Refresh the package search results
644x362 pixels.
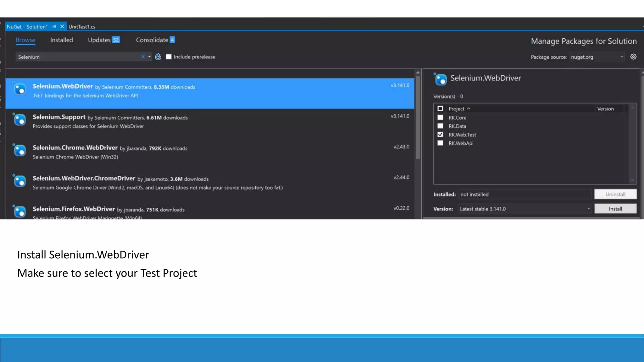pos(158,57)
